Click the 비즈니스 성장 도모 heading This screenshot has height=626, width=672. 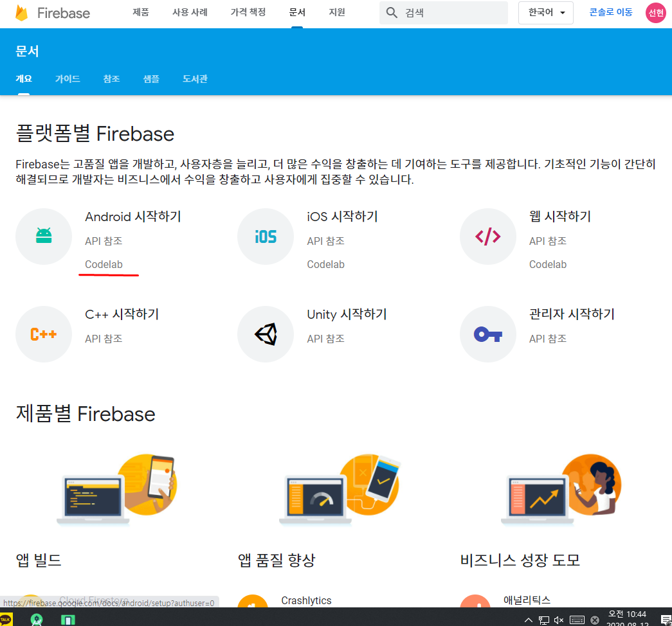click(520, 560)
